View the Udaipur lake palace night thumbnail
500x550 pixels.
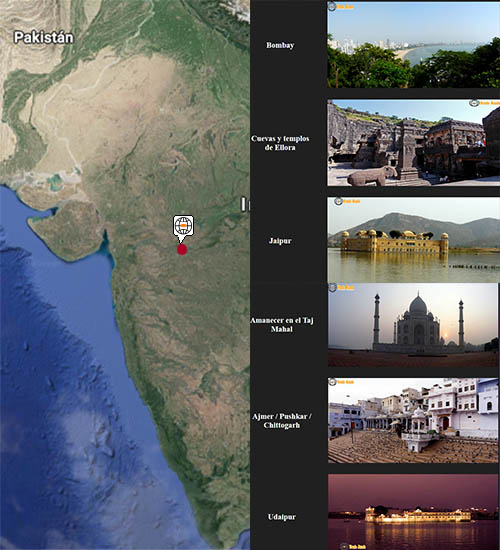[413, 512]
